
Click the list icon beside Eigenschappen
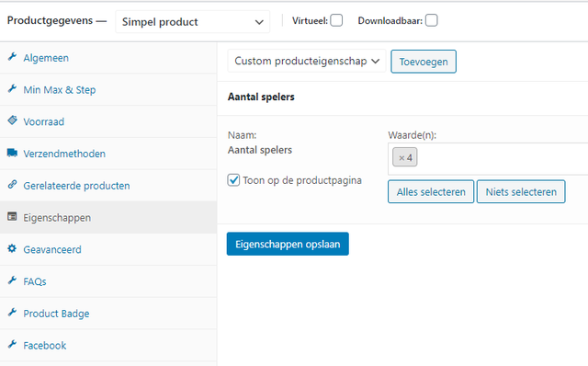tap(12, 217)
